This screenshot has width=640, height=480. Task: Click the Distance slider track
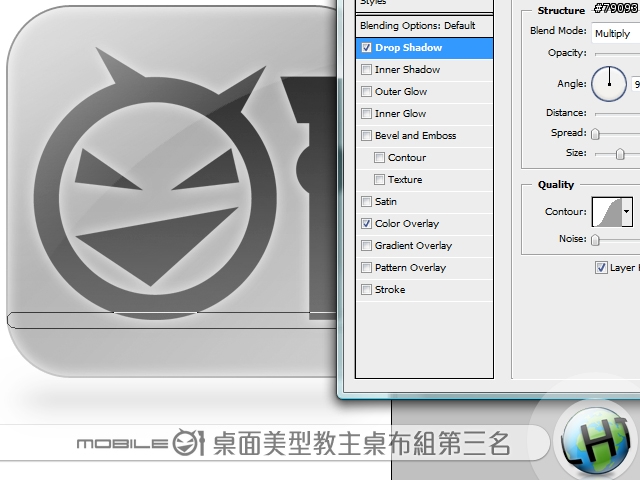point(618,114)
